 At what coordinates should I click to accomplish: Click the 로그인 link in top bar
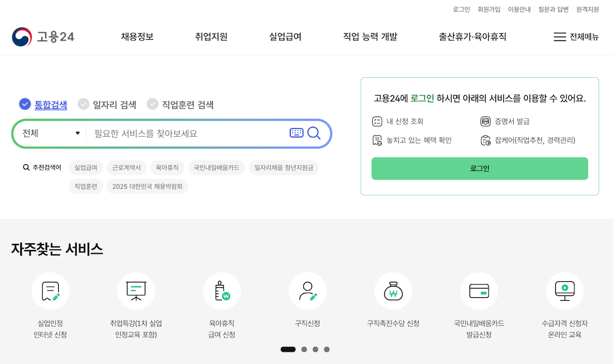462,9
